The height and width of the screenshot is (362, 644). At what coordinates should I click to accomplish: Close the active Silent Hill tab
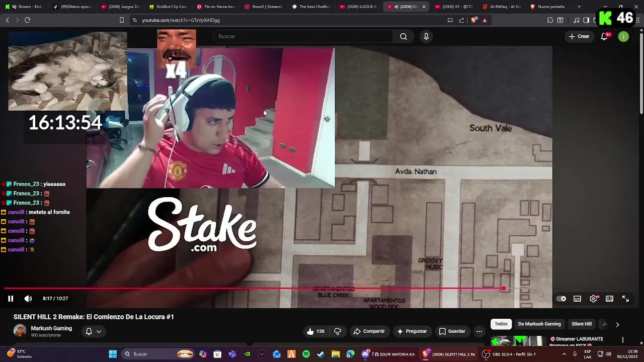424,7
